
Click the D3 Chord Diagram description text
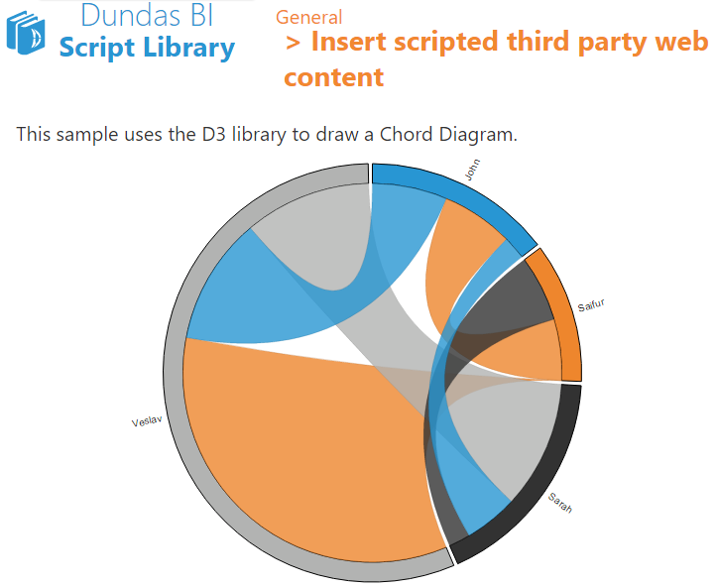pyautogui.click(x=267, y=135)
